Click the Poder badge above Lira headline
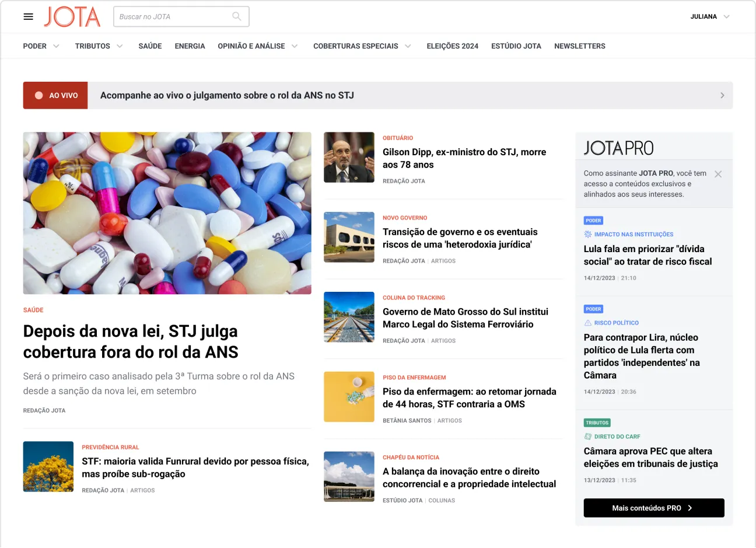The height and width of the screenshot is (548, 756). click(x=593, y=309)
